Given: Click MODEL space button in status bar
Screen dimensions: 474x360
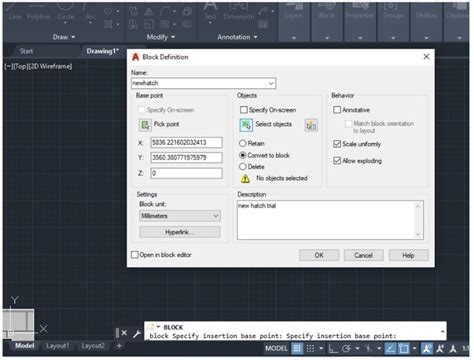Looking at the screenshot, I should click(276, 348).
